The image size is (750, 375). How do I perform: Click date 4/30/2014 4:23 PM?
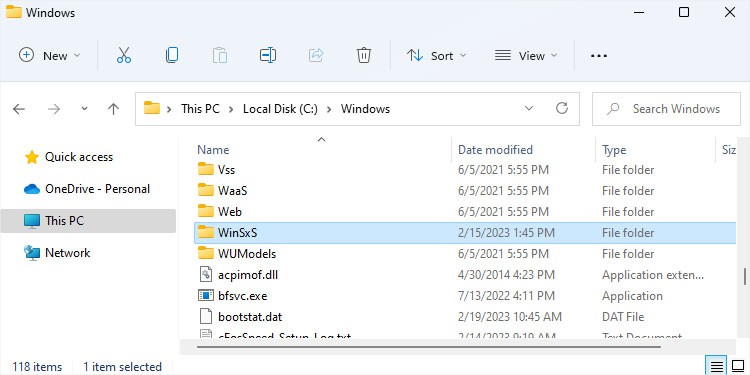pos(507,275)
